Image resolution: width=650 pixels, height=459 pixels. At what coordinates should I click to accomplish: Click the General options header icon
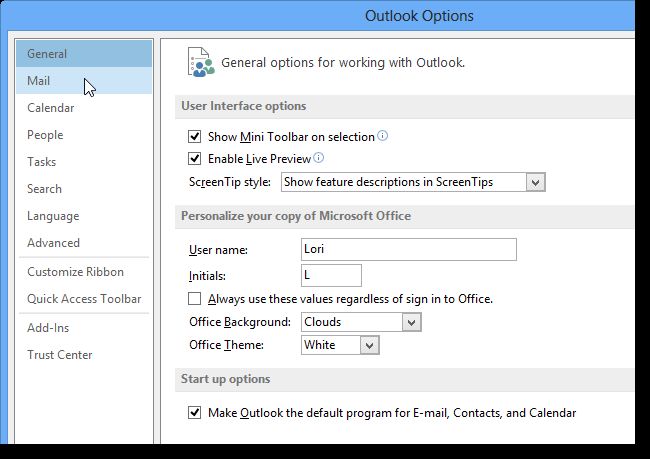coord(200,62)
